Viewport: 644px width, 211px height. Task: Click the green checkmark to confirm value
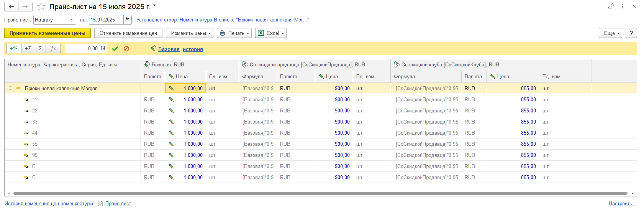tap(115, 49)
